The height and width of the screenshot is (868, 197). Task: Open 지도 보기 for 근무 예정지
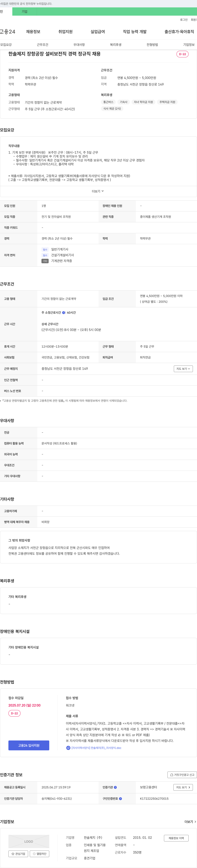183,369
